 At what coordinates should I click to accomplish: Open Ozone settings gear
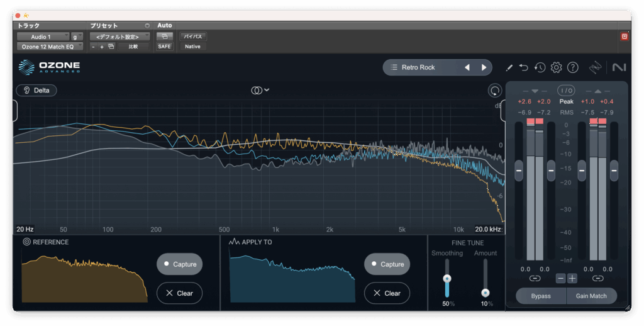click(x=556, y=67)
